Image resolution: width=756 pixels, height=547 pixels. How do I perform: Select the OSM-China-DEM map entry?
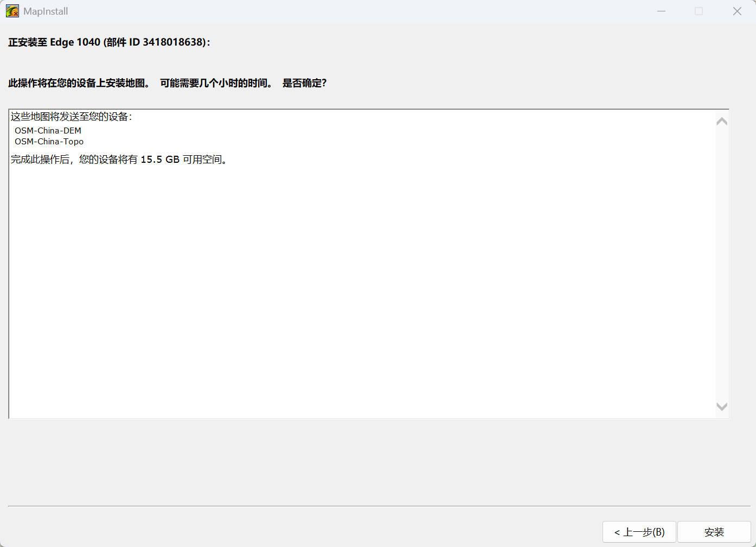pos(48,131)
